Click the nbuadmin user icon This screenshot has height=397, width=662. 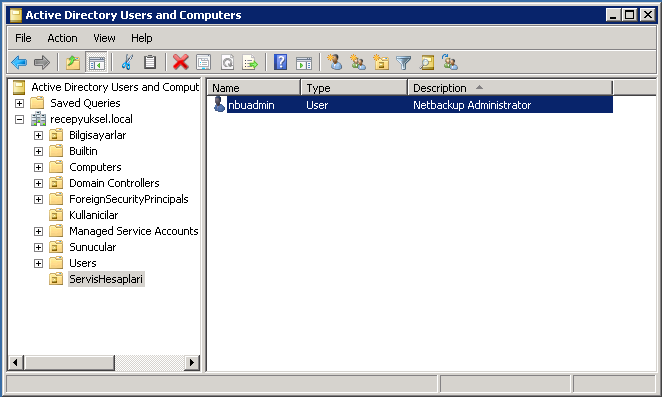point(219,104)
